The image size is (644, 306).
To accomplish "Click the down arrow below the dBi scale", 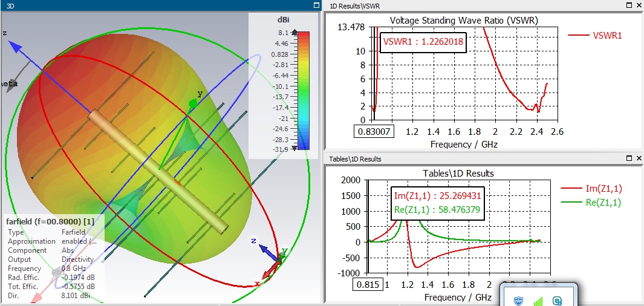I will tap(294, 148).
